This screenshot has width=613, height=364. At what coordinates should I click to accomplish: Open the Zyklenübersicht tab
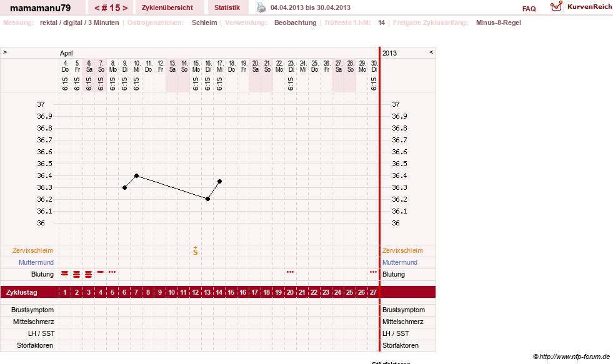click(167, 7)
